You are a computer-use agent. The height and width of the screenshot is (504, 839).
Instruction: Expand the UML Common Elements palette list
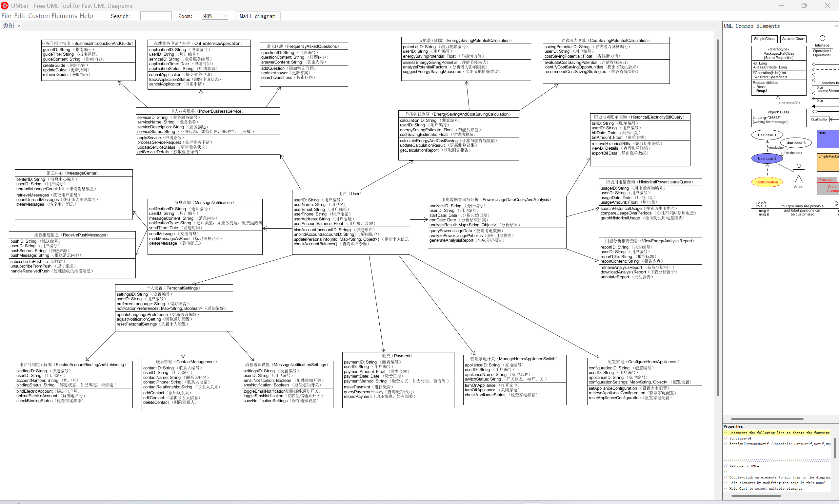click(836, 26)
